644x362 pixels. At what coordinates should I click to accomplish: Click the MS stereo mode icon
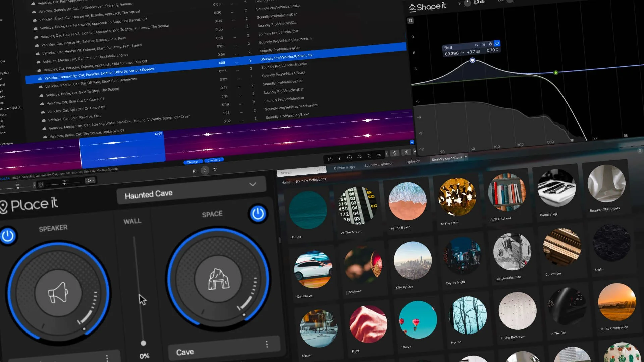[x=379, y=155]
